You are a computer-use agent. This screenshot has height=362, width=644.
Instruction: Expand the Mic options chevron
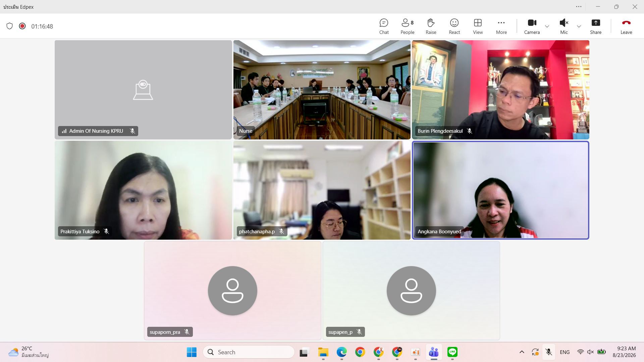579,26
